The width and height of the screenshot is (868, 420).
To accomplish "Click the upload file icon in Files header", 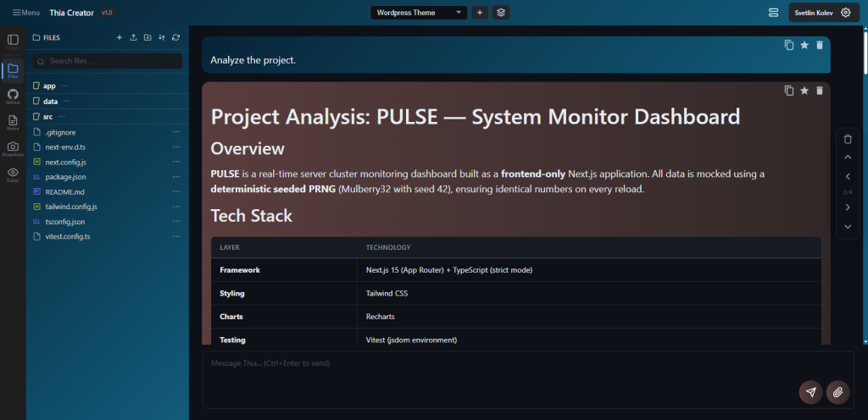I will [133, 37].
